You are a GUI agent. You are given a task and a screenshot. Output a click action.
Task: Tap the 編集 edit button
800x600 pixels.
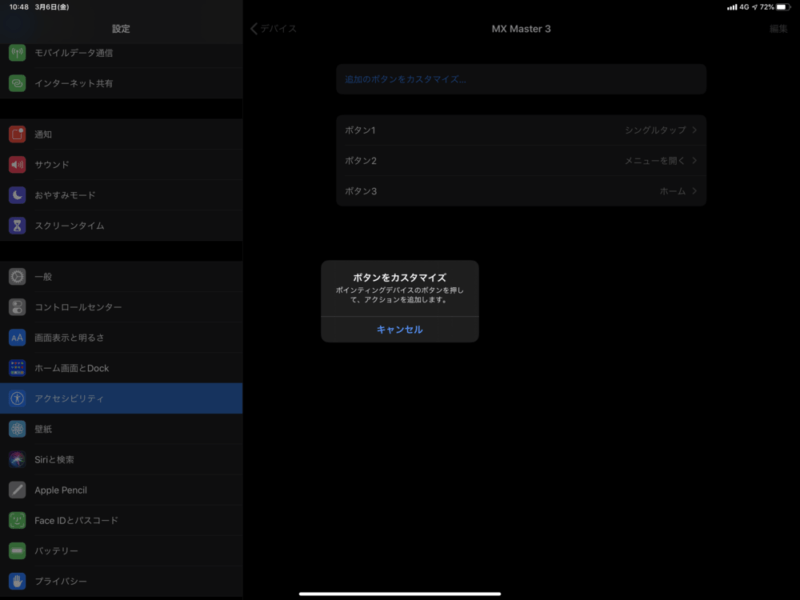779,29
